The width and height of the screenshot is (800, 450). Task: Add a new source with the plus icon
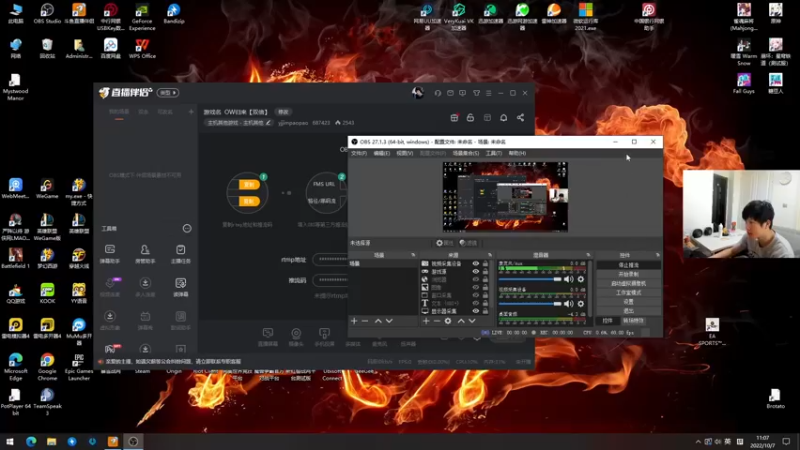point(426,321)
